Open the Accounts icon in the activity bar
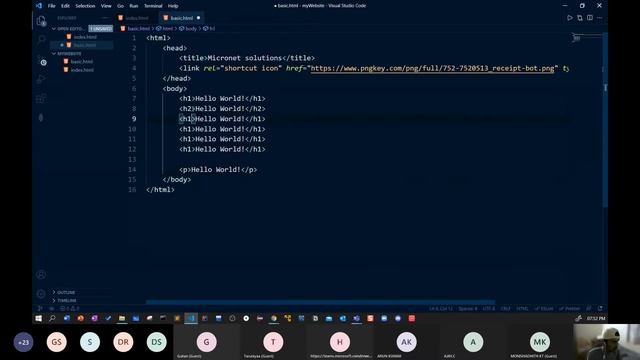 (x=41, y=275)
